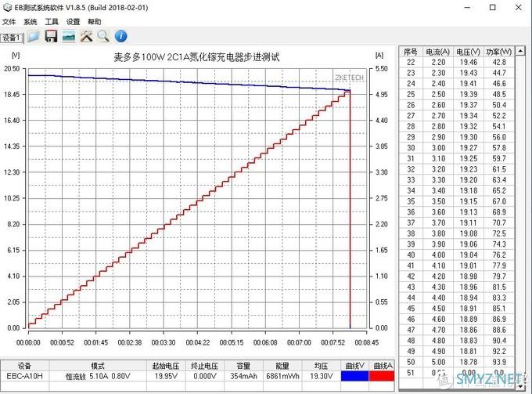Select the 设备1 device tab

click(x=12, y=38)
